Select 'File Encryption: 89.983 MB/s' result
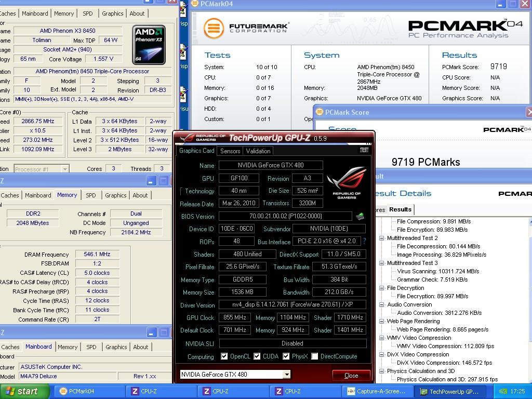Screen dimensions: 532x399 coord(432,230)
